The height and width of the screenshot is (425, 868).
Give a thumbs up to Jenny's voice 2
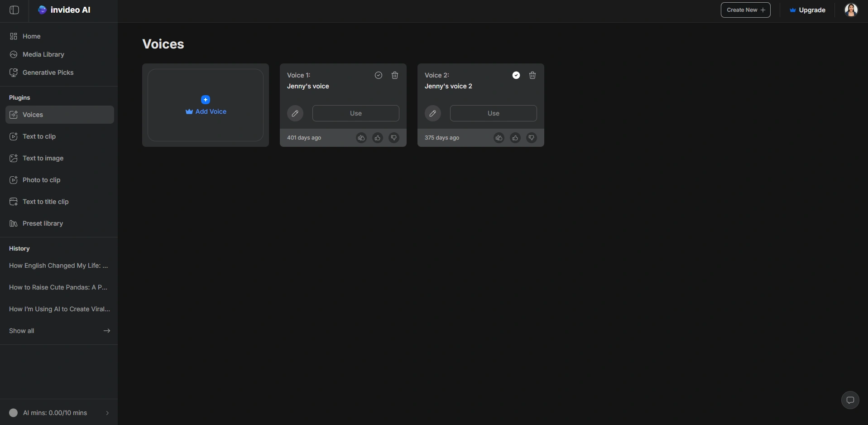pyautogui.click(x=515, y=138)
